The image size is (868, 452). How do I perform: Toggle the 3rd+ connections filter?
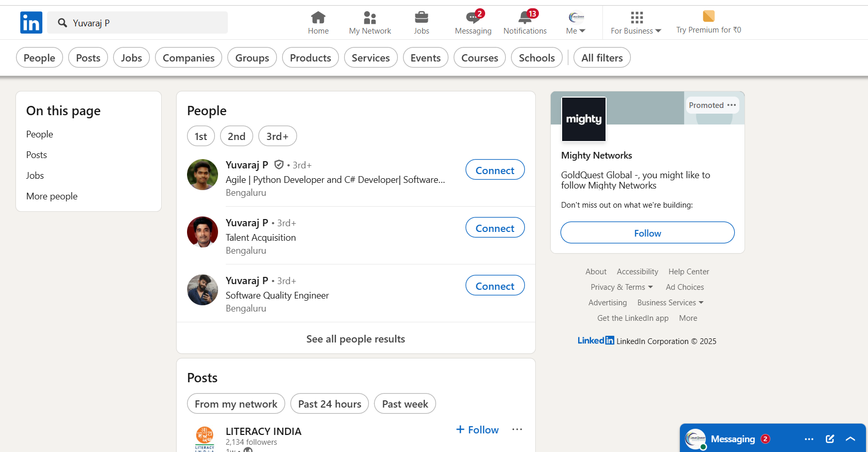coord(277,136)
